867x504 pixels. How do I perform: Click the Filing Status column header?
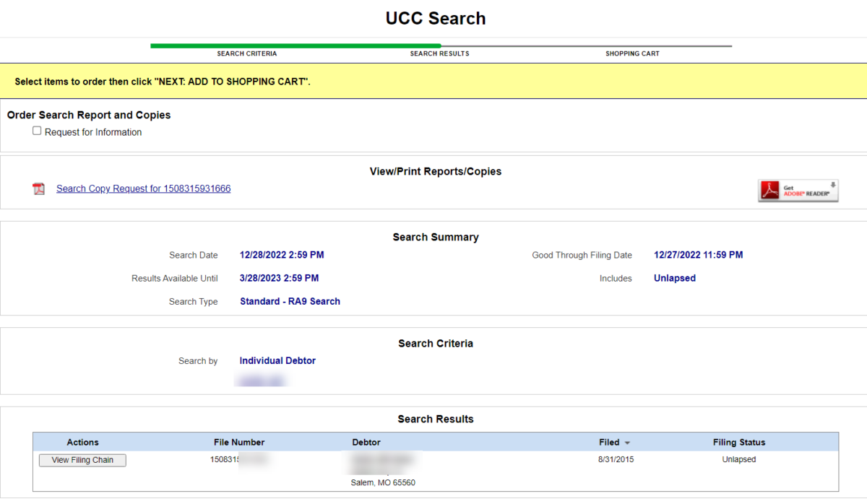739,442
